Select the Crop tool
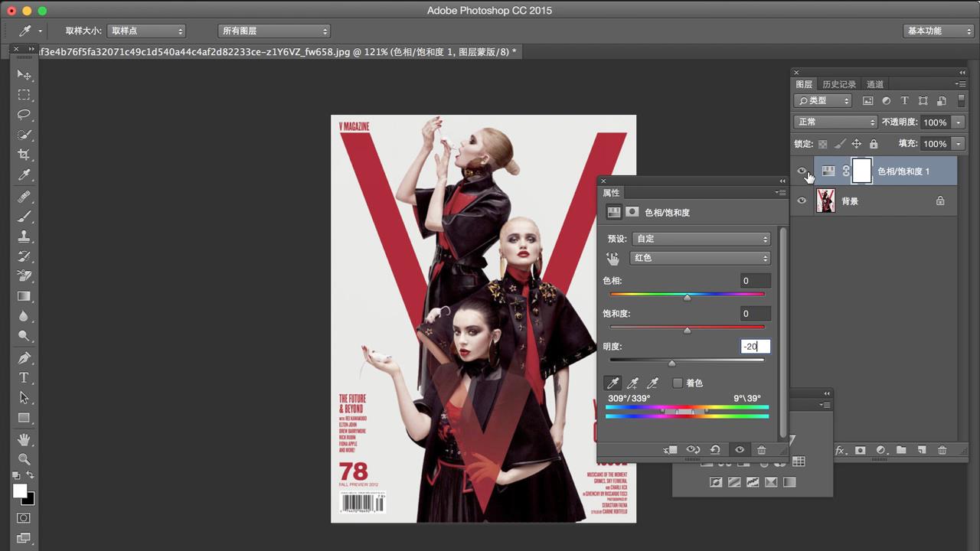This screenshot has height=551, width=980. 24,155
